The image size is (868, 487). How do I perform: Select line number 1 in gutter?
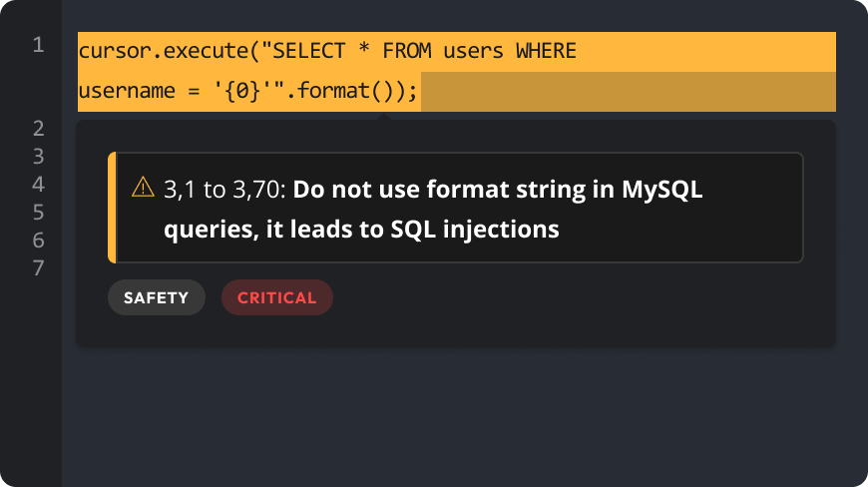(38, 45)
